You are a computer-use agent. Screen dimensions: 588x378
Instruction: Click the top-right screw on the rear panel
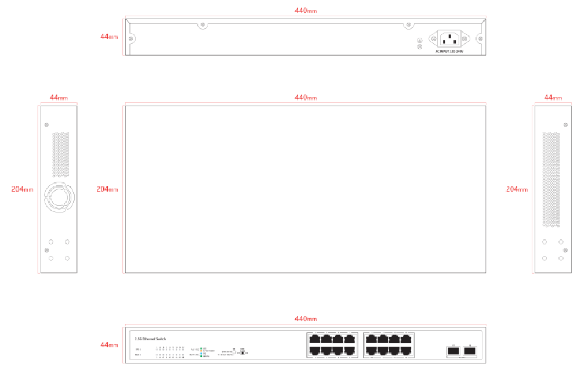click(408, 25)
